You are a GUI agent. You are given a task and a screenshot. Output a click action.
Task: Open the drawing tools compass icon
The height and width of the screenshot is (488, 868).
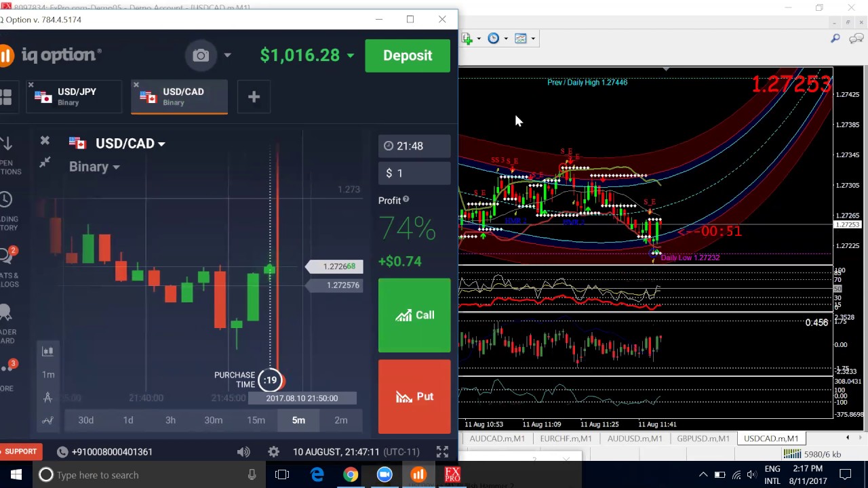click(x=47, y=397)
